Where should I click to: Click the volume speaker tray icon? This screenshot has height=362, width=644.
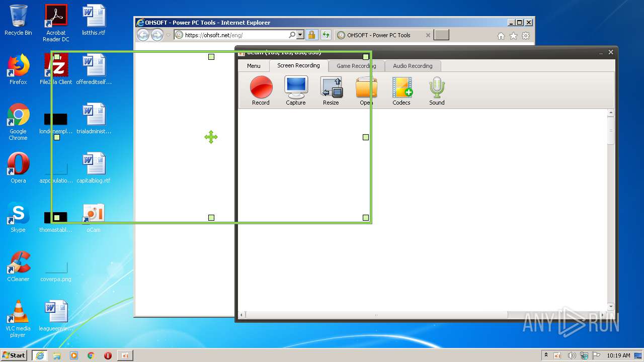tap(572, 355)
